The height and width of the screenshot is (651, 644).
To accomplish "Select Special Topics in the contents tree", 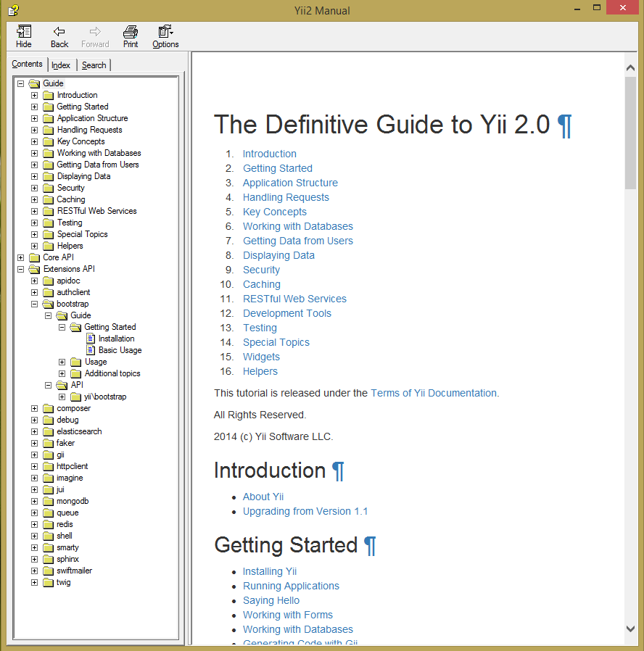I will coord(82,234).
